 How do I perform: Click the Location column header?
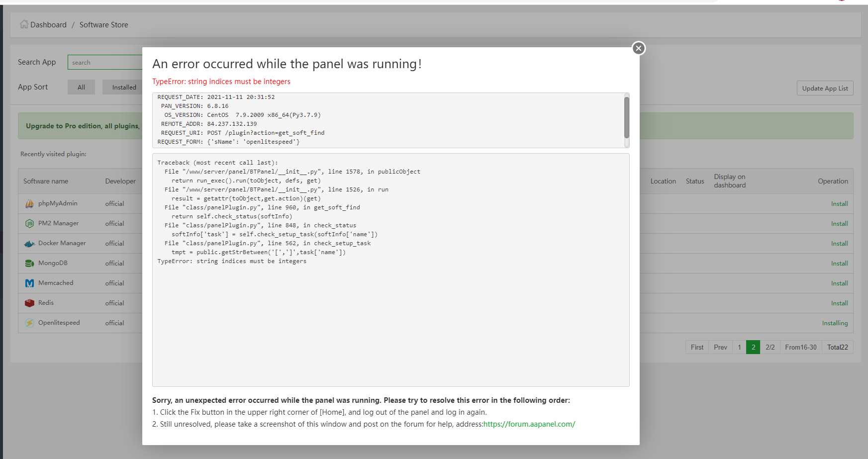coord(663,182)
